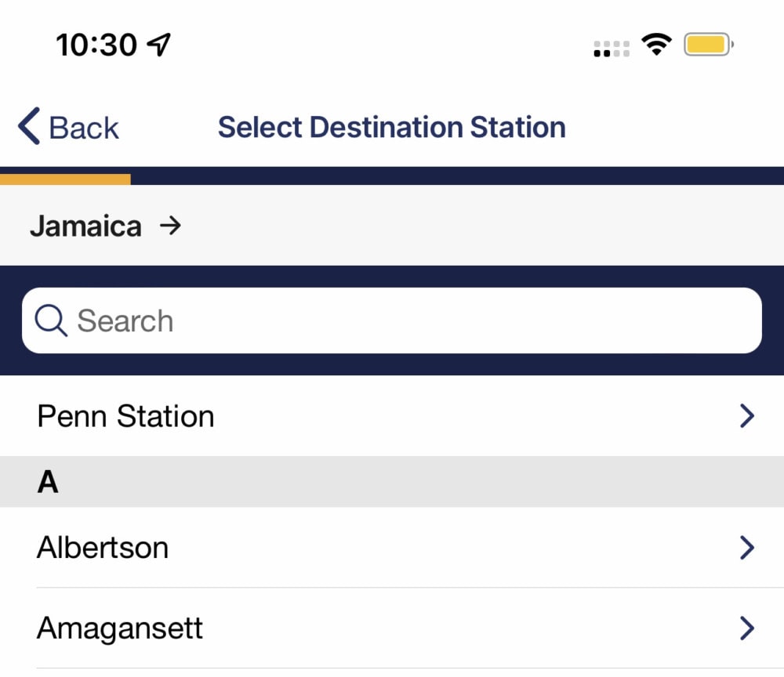Click the Back text button
This screenshot has height=677, width=784.
tap(84, 128)
